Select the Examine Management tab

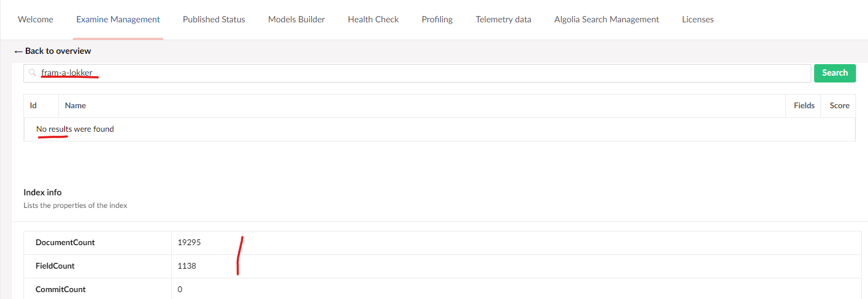(x=118, y=19)
